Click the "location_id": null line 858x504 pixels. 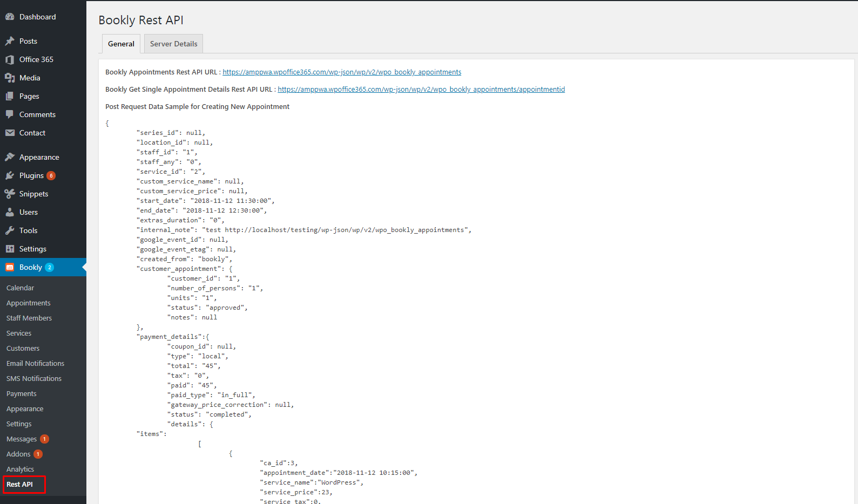[174, 142]
